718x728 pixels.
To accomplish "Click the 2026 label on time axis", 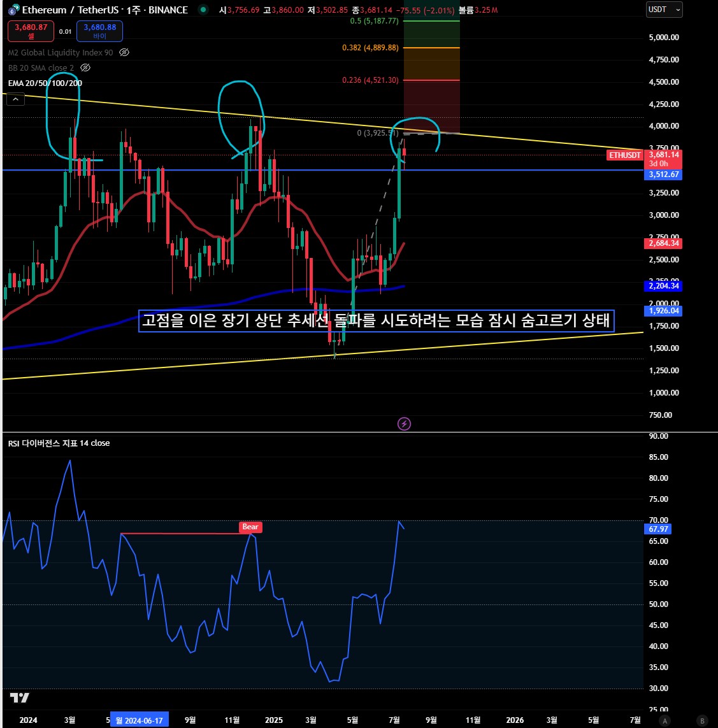I will point(515,720).
